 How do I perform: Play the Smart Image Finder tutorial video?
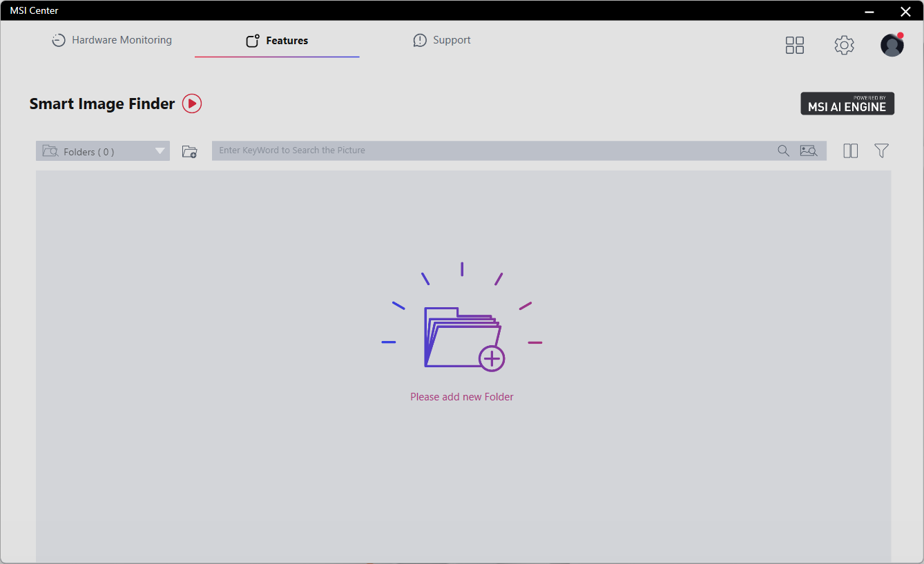192,104
